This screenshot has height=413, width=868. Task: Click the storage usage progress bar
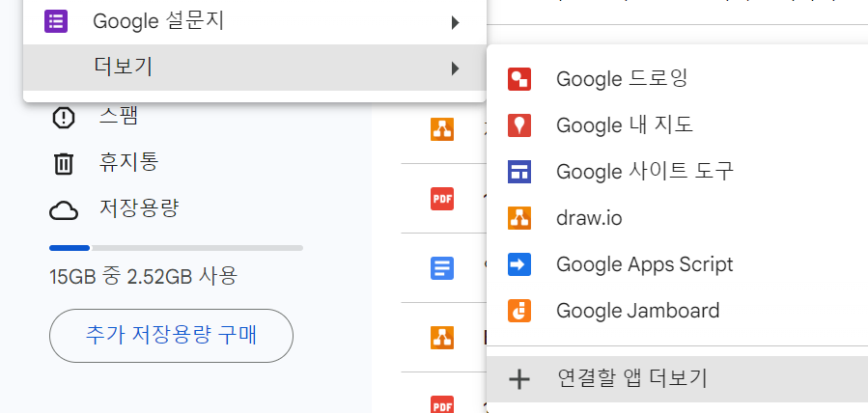176,248
